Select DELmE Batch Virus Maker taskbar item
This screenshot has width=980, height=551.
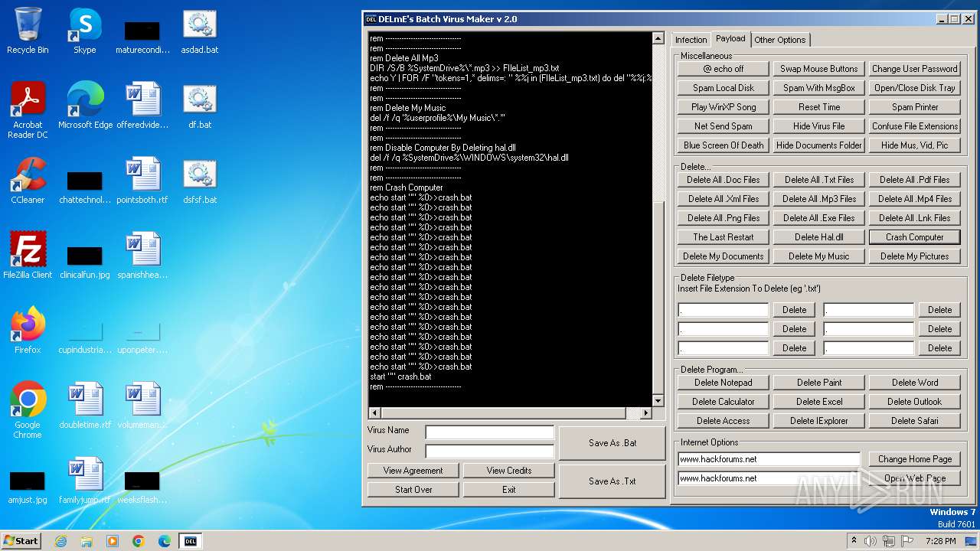pyautogui.click(x=190, y=541)
